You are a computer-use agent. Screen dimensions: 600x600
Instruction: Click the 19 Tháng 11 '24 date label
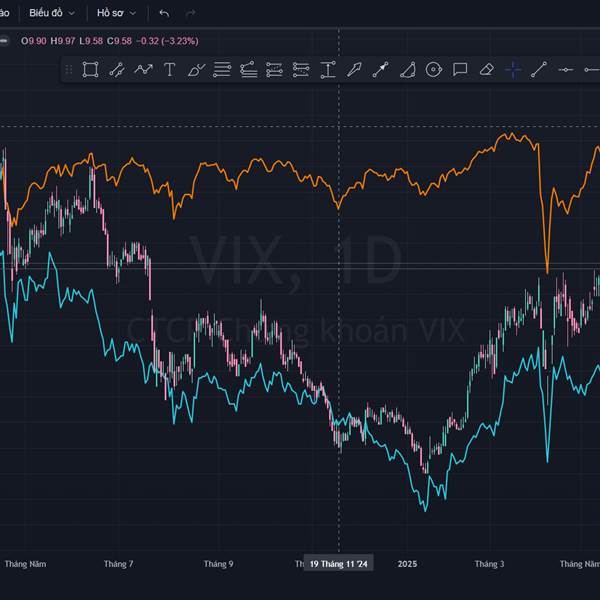[338, 564]
